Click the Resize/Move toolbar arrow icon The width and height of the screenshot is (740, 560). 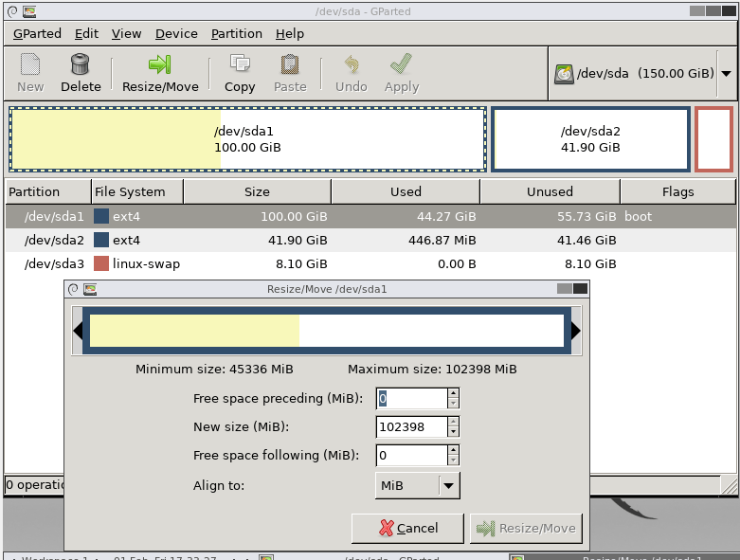(x=159, y=64)
